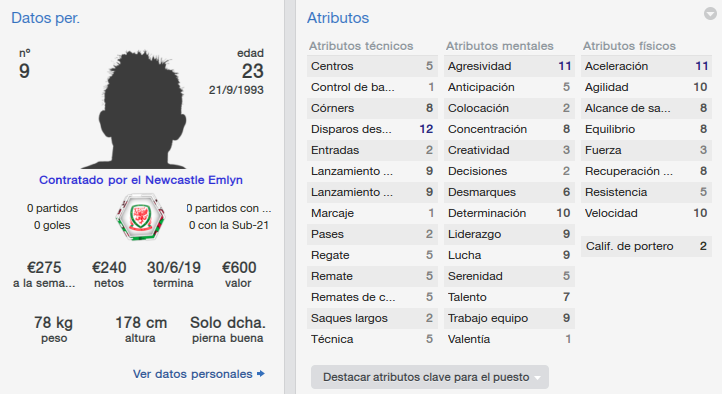
Task: Open the Atributos panel options arrow
Action: [x=710, y=14]
